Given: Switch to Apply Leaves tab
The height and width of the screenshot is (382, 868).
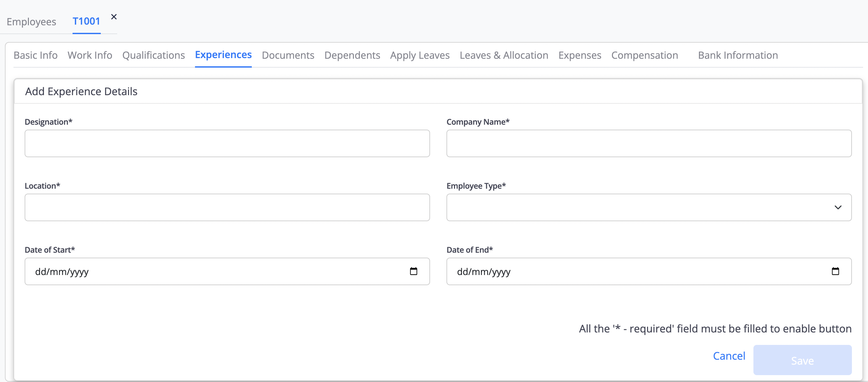Looking at the screenshot, I should pyautogui.click(x=420, y=55).
